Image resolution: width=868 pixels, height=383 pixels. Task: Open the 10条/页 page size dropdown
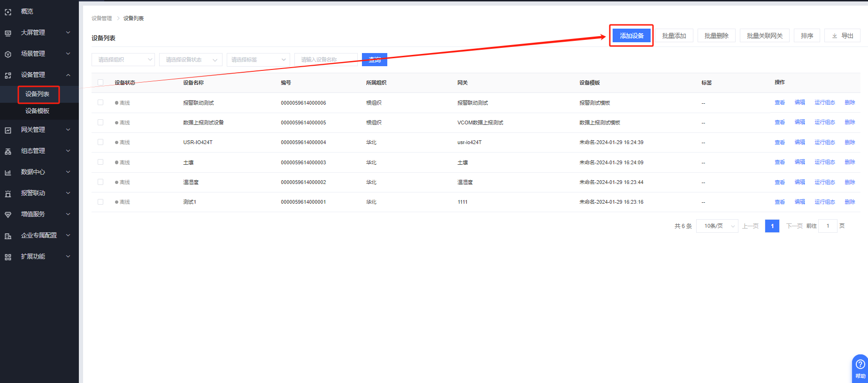click(717, 226)
